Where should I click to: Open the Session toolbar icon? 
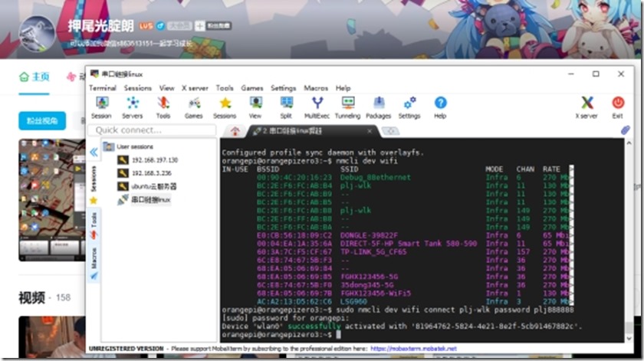pyautogui.click(x=101, y=107)
